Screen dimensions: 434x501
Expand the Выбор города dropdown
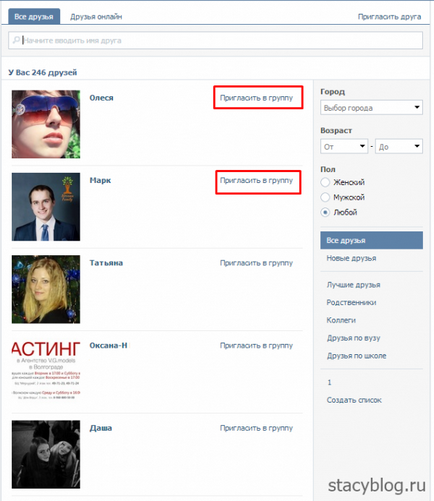(x=371, y=108)
